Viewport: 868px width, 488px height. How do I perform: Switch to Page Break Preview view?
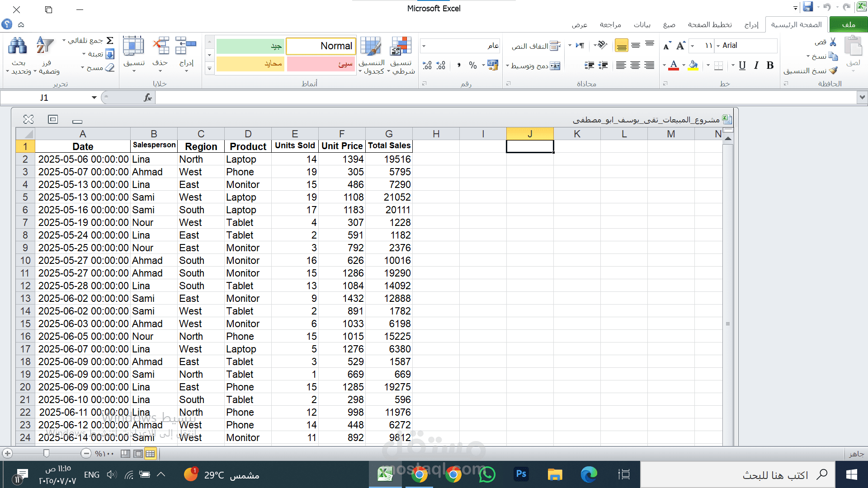point(126,453)
